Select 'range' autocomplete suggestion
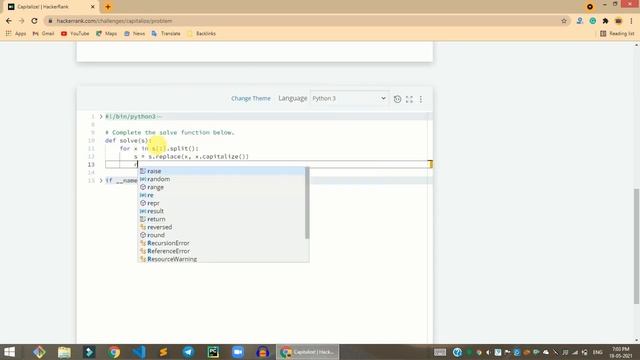640x360 pixels. point(221,187)
